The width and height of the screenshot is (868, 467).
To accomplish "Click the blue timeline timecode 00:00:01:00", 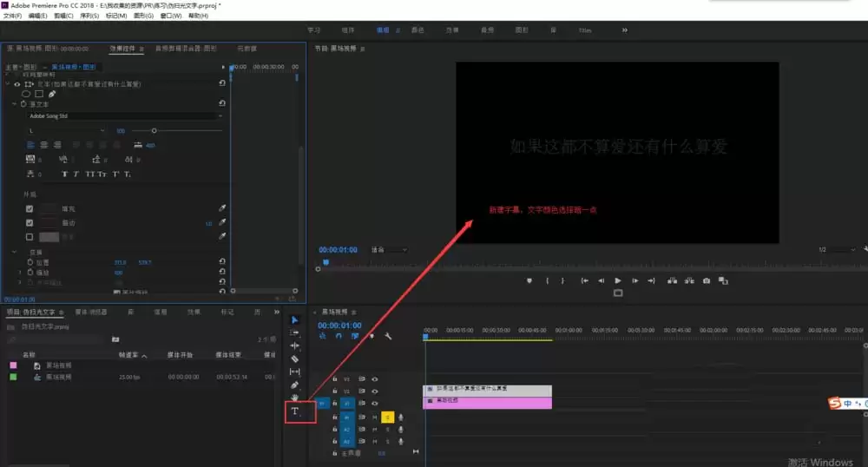I will (x=340, y=326).
